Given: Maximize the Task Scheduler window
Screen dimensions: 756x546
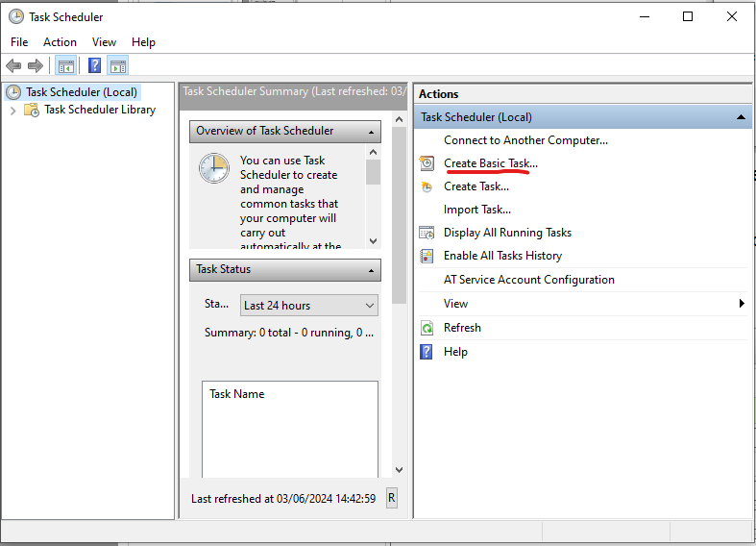Looking at the screenshot, I should tap(688, 16).
